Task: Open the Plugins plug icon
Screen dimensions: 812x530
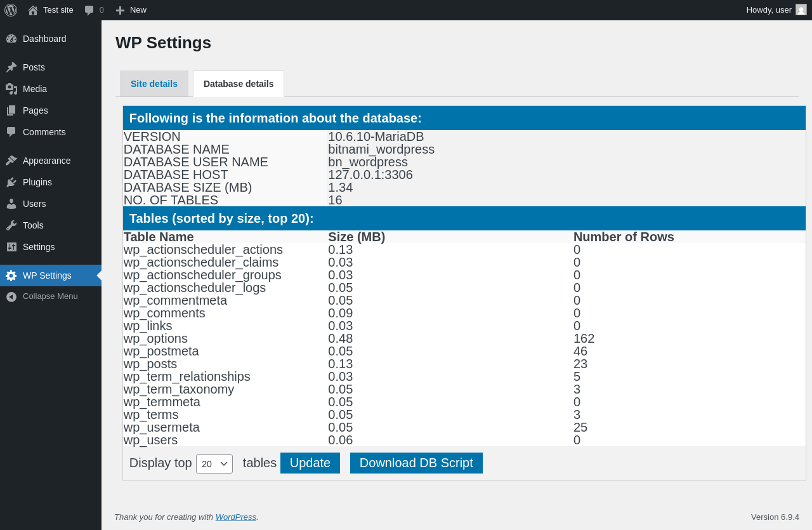Action: point(11,182)
